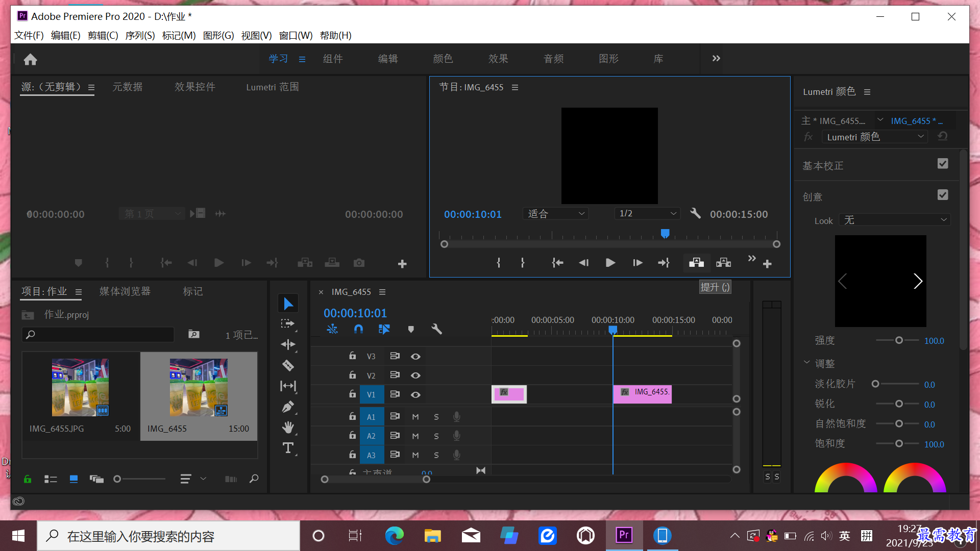Toggle Basic Correction checkbox
Screen dimensions: 980x551
tap(943, 164)
